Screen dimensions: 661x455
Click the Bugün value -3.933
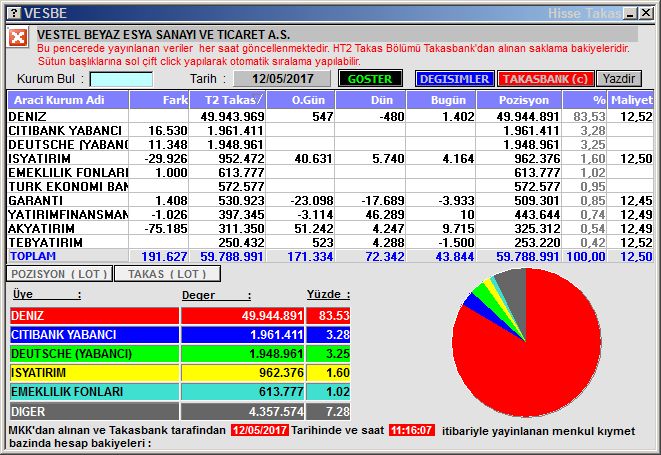click(x=456, y=201)
